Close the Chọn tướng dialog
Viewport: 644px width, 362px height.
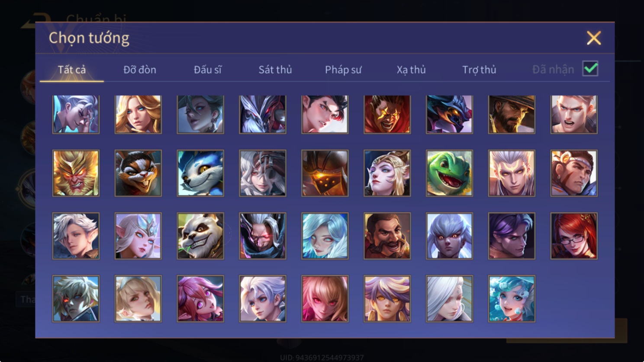(594, 38)
